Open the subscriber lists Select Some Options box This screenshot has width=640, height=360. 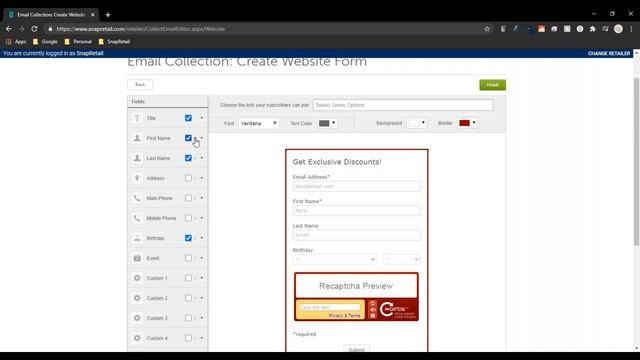(x=403, y=105)
